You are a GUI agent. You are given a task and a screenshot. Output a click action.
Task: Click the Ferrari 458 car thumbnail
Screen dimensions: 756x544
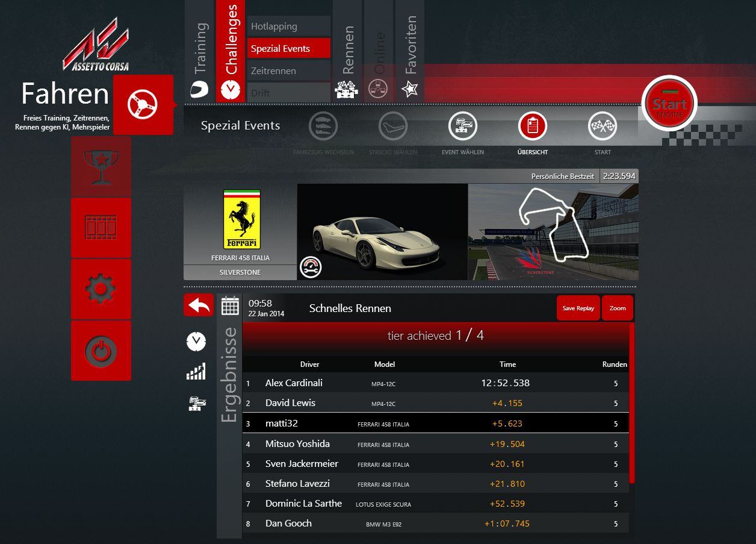click(x=382, y=232)
